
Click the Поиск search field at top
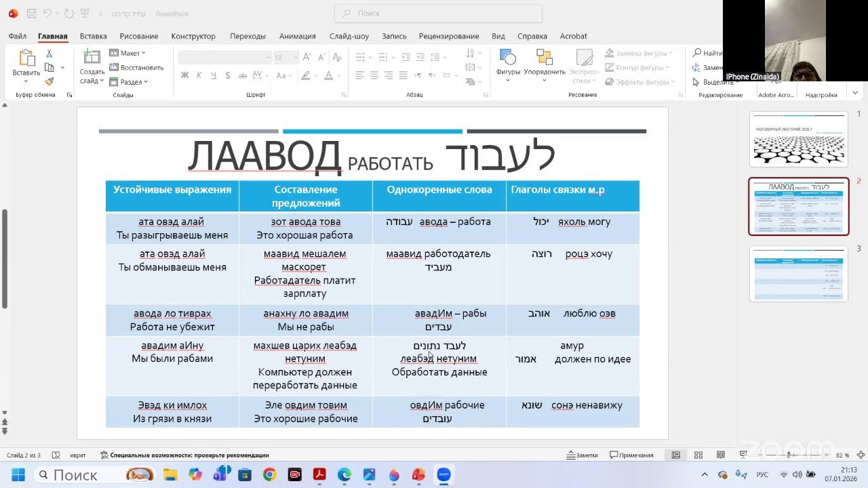point(439,13)
